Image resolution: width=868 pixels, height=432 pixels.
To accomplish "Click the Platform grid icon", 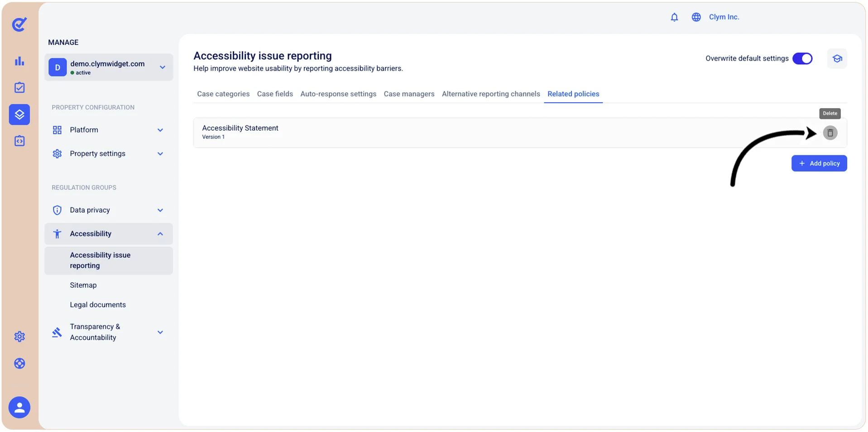I will pyautogui.click(x=57, y=130).
